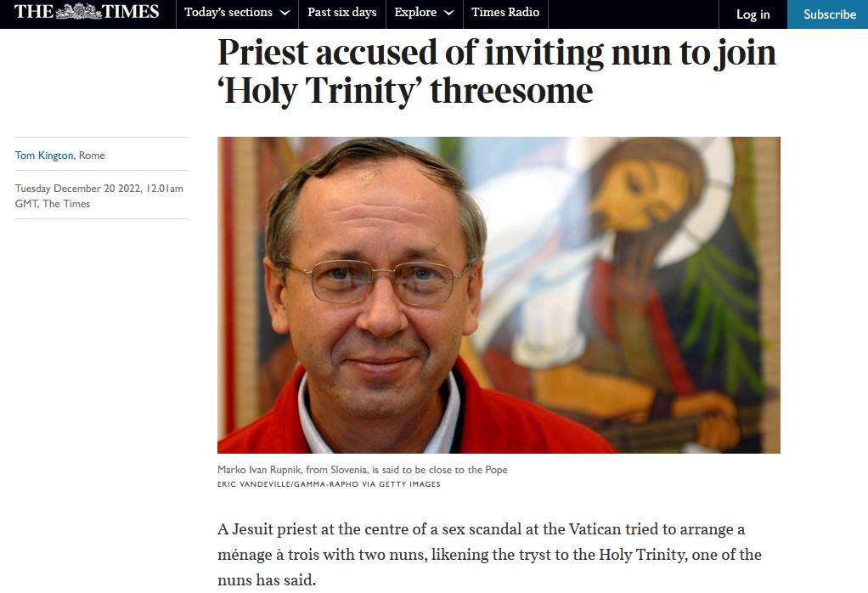Click the Log in button

pos(752,14)
